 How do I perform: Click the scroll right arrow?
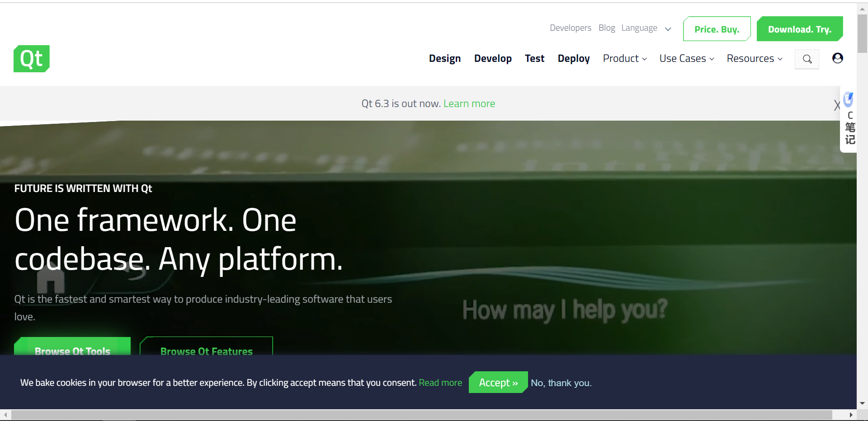[851, 415]
